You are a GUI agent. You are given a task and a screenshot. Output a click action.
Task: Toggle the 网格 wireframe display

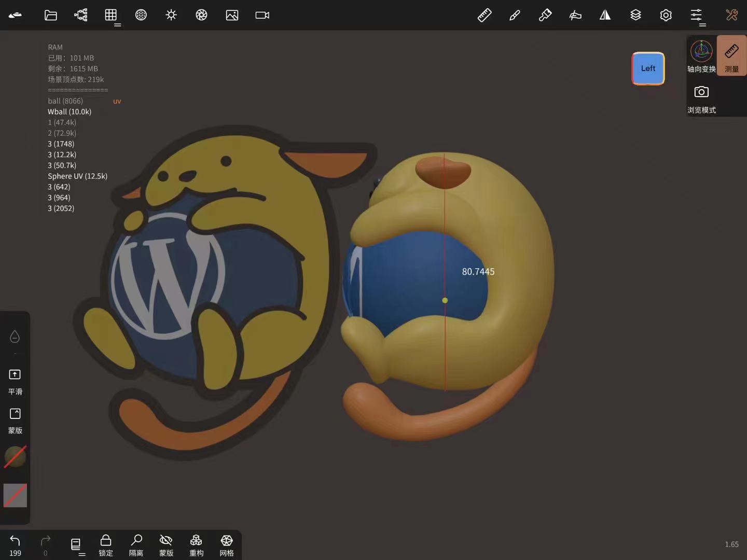227,545
